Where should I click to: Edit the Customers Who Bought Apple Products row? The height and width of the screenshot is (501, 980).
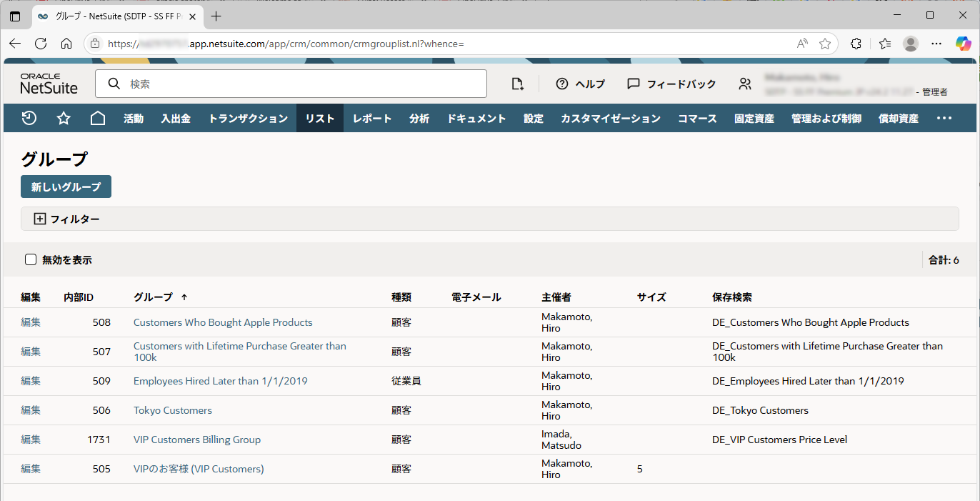pyautogui.click(x=31, y=322)
